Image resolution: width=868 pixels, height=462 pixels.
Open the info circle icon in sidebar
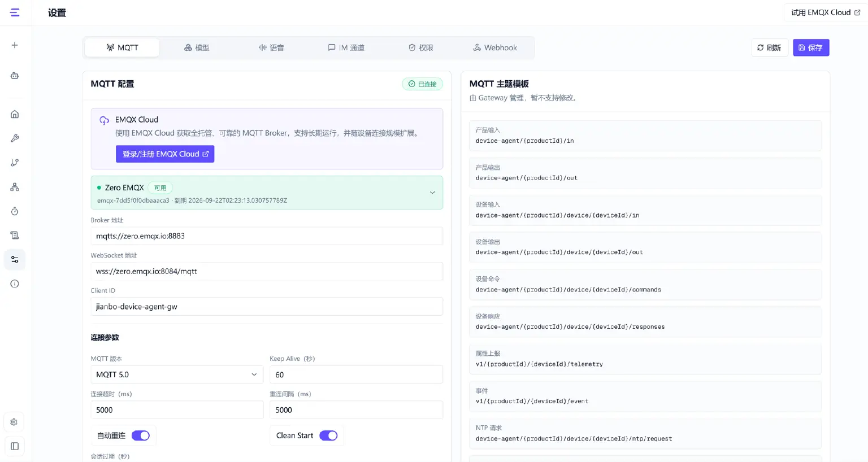click(x=15, y=284)
